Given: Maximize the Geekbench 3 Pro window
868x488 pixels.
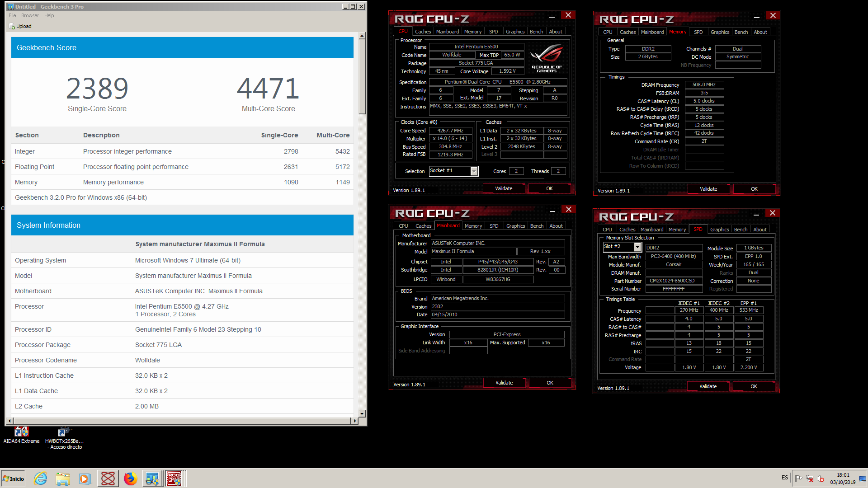Looking at the screenshot, I should (353, 6).
